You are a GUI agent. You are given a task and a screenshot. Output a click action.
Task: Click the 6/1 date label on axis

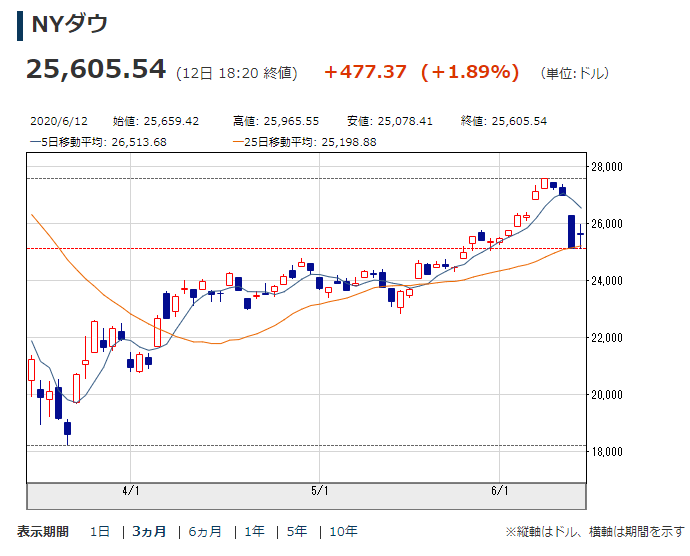click(501, 490)
